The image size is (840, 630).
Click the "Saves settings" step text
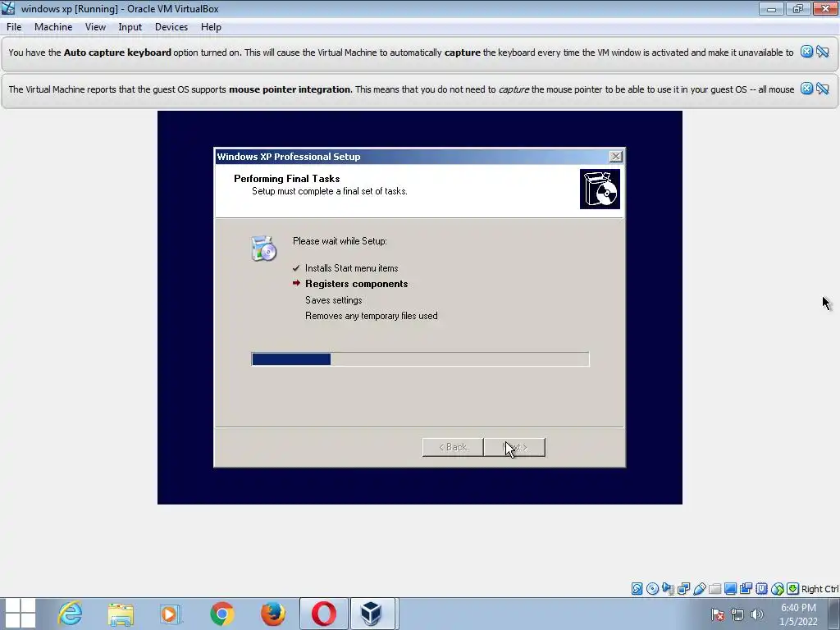333,300
